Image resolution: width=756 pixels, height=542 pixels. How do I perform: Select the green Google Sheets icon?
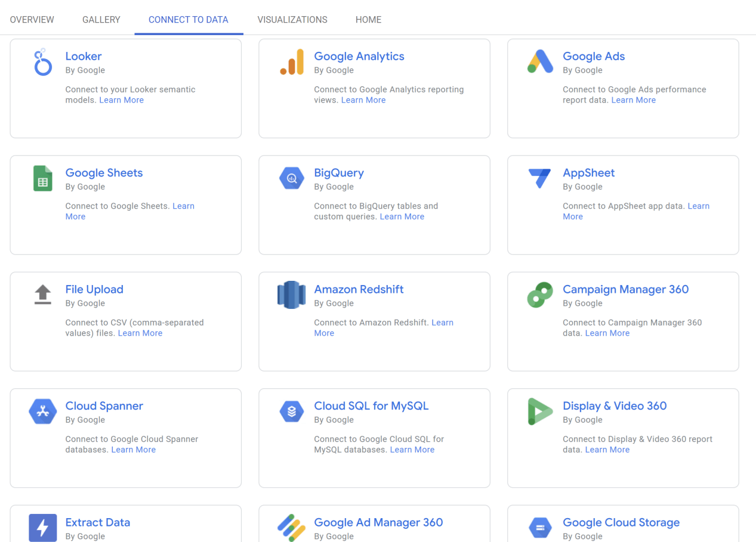click(43, 179)
